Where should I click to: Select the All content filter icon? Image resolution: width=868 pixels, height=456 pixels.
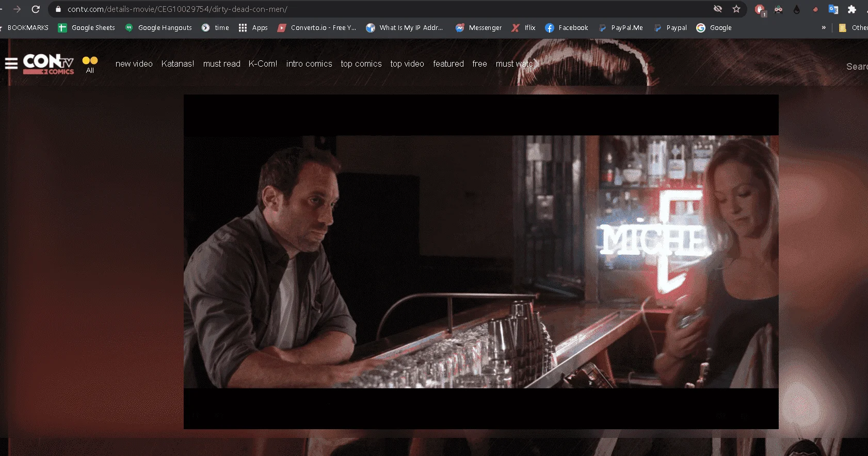pos(90,65)
